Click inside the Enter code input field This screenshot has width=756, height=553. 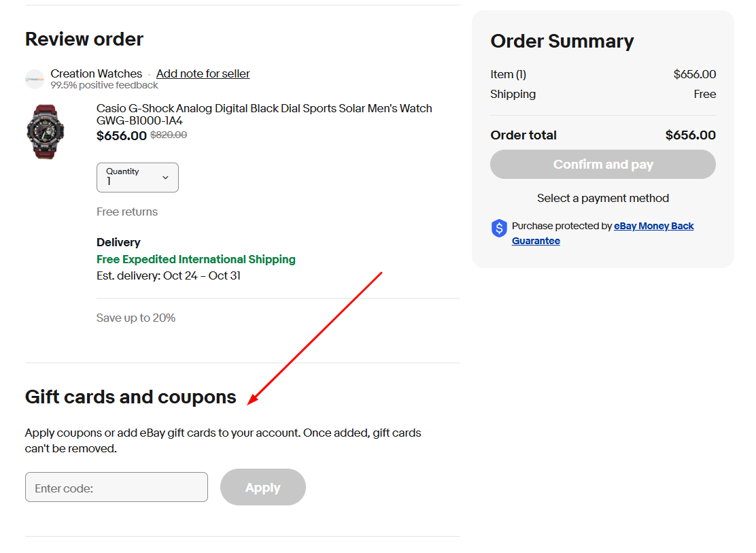[116, 487]
